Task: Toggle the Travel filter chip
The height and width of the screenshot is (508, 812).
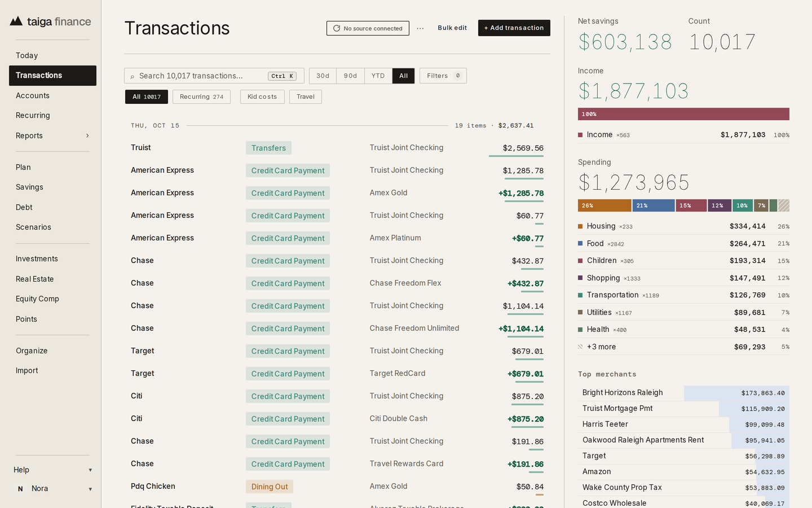Action: (306, 97)
